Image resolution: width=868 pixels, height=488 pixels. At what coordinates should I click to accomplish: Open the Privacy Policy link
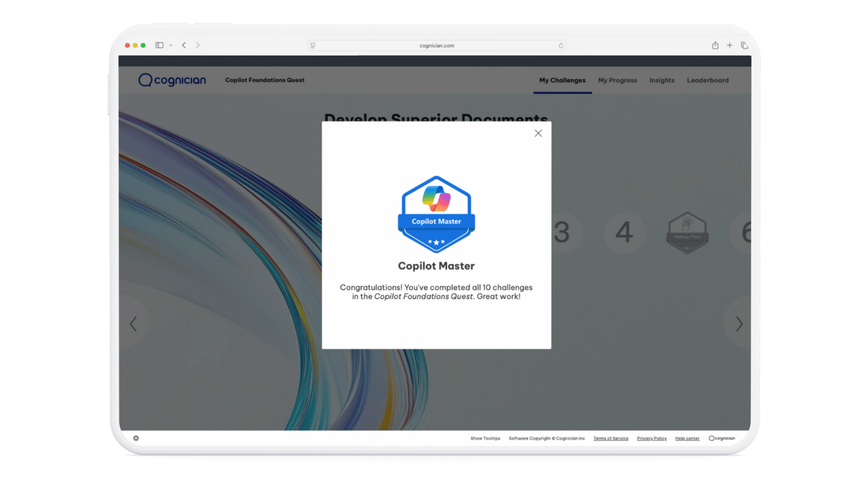click(651, 438)
